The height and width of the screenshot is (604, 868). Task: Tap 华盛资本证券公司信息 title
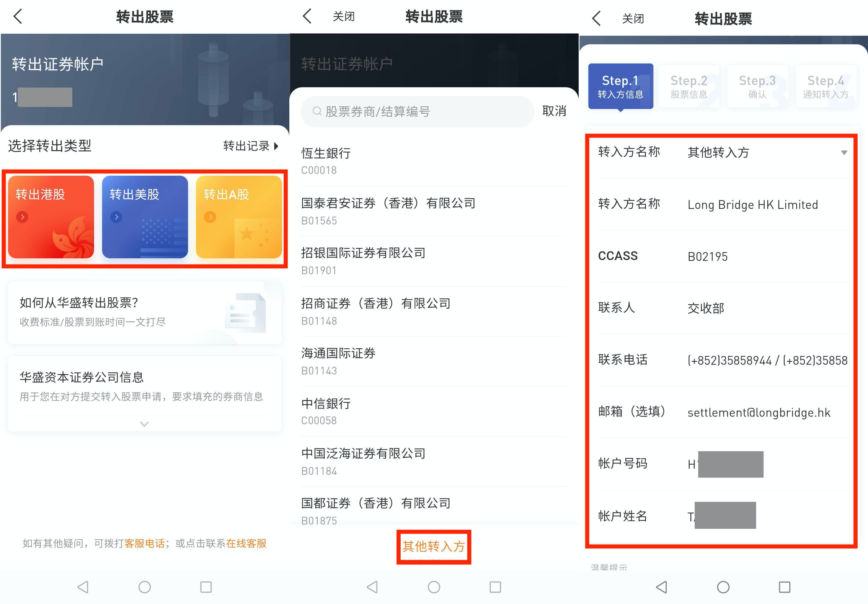pos(82,377)
